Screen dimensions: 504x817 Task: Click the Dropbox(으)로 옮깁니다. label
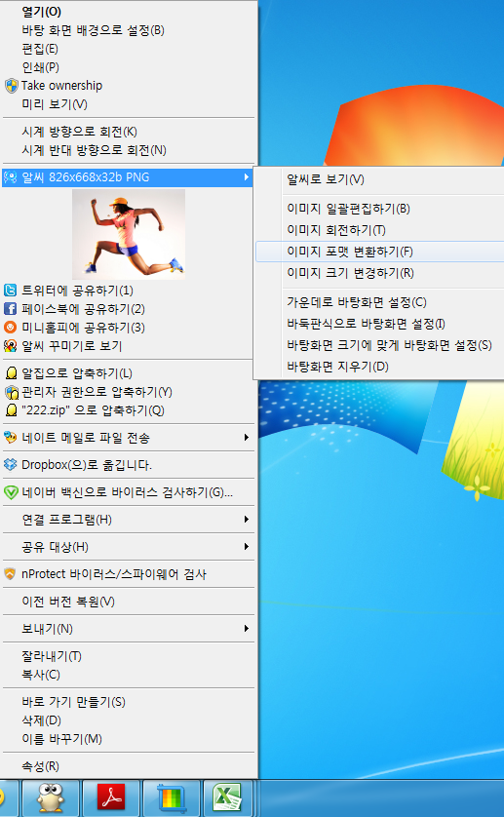[87, 465]
